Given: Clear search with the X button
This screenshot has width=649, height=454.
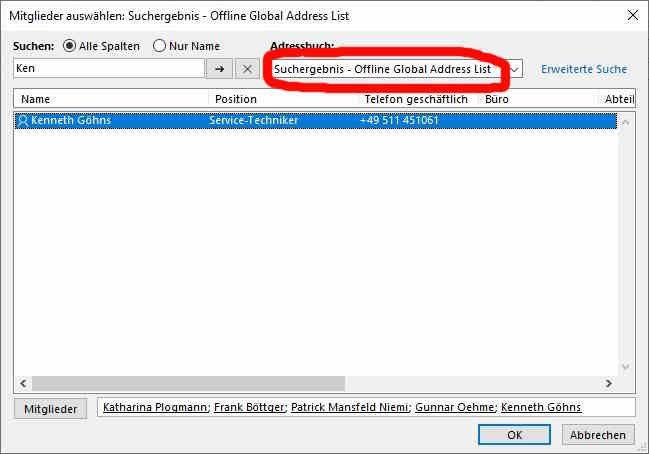Looking at the screenshot, I should click(248, 69).
